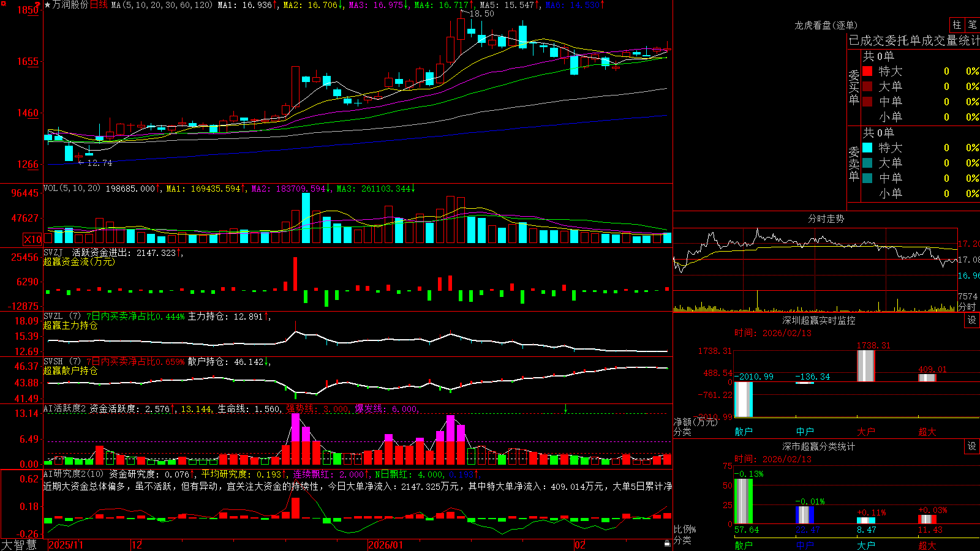
Task: Click the 12 month date axis marker
Action: pyautogui.click(x=137, y=545)
